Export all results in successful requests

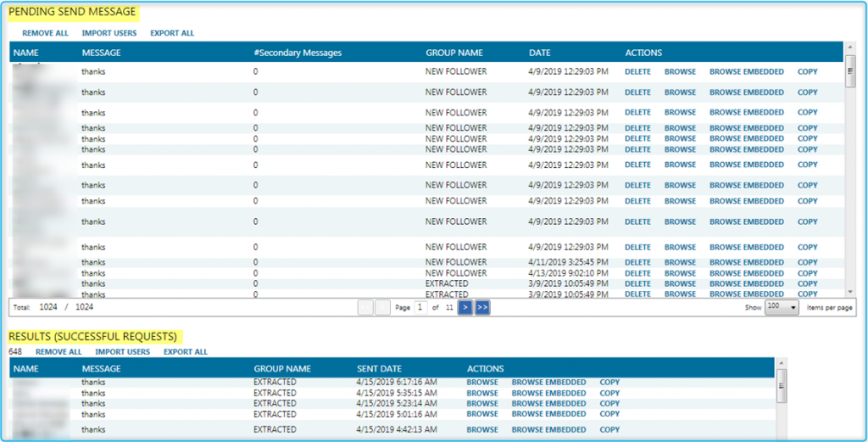click(186, 352)
